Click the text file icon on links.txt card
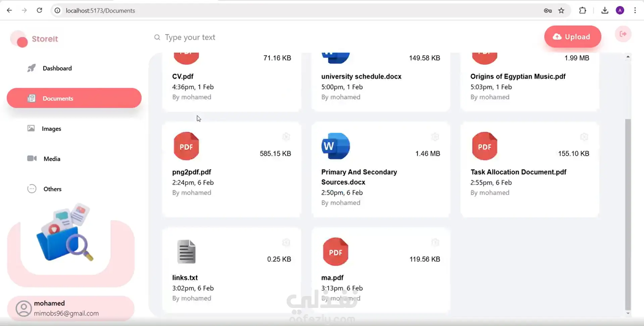The height and width of the screenshot is (326, 644). point(186,252)
